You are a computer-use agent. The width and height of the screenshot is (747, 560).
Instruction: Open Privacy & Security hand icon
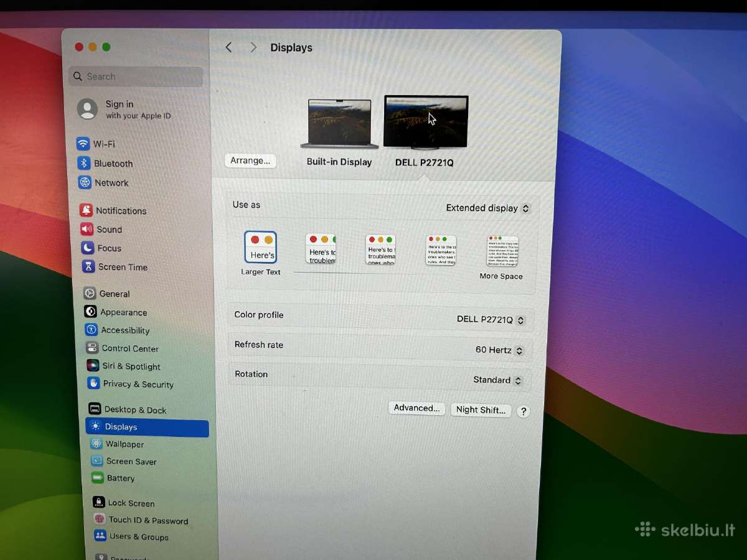93,383
